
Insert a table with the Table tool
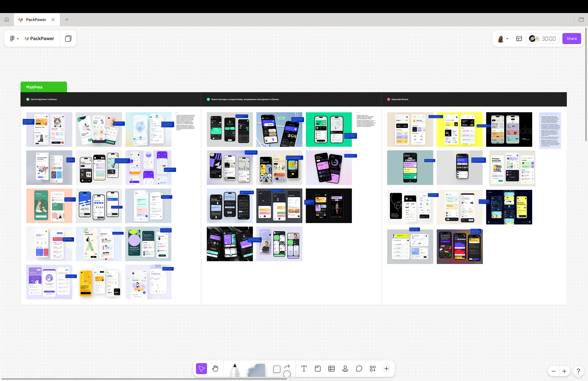(x=331, y=369)
